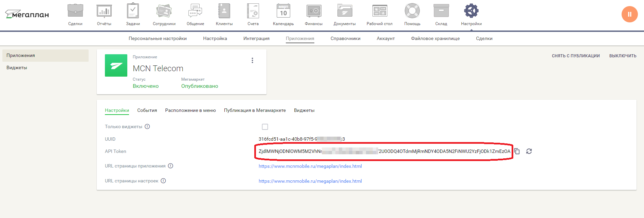Open Файловое хранилище submenu item

tap(435, 38)
